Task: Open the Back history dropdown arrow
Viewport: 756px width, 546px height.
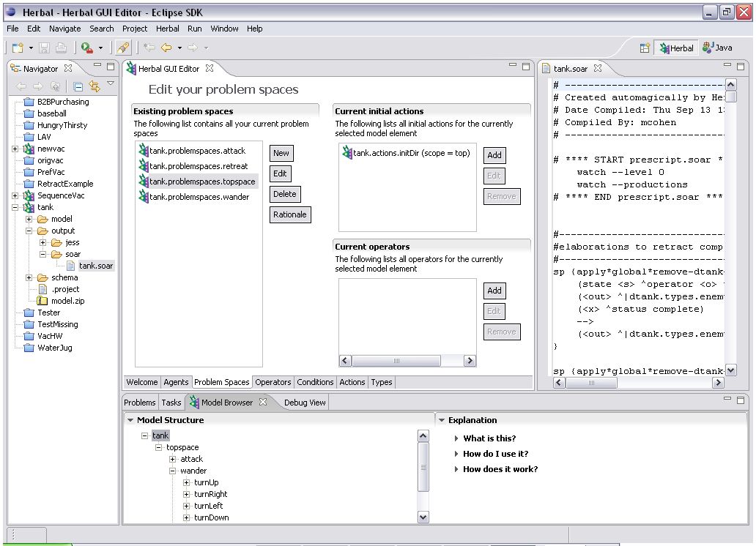Action: (179, 48)
